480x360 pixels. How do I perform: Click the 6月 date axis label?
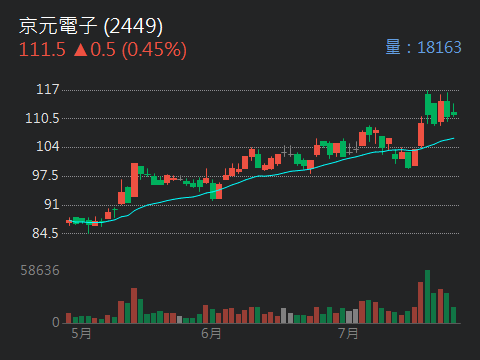pos(211,333)
